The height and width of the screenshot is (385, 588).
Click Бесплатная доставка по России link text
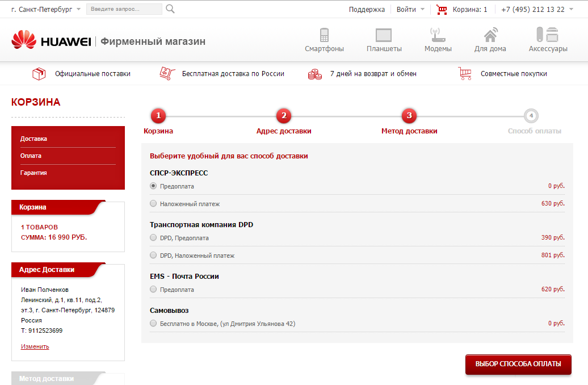[233, 74]
